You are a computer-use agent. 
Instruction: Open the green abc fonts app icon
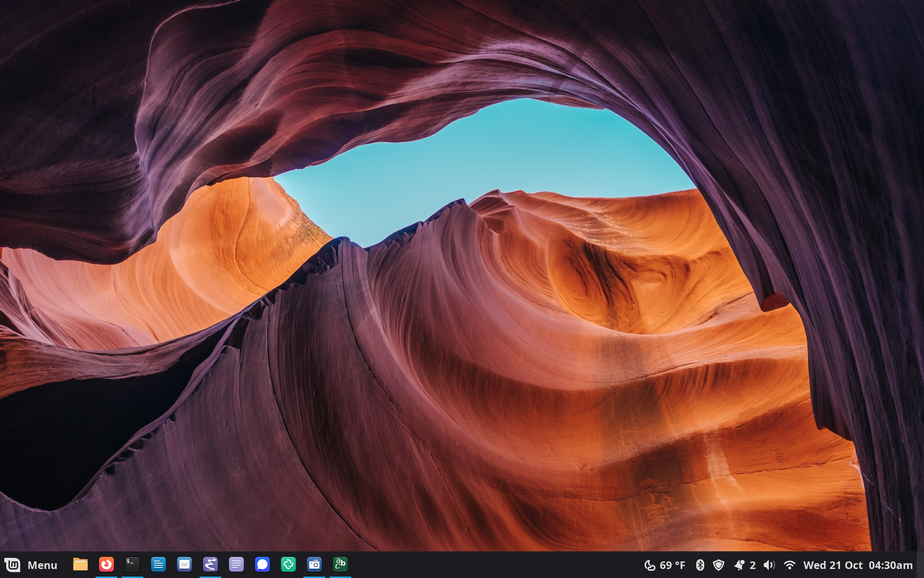(340, 564)
